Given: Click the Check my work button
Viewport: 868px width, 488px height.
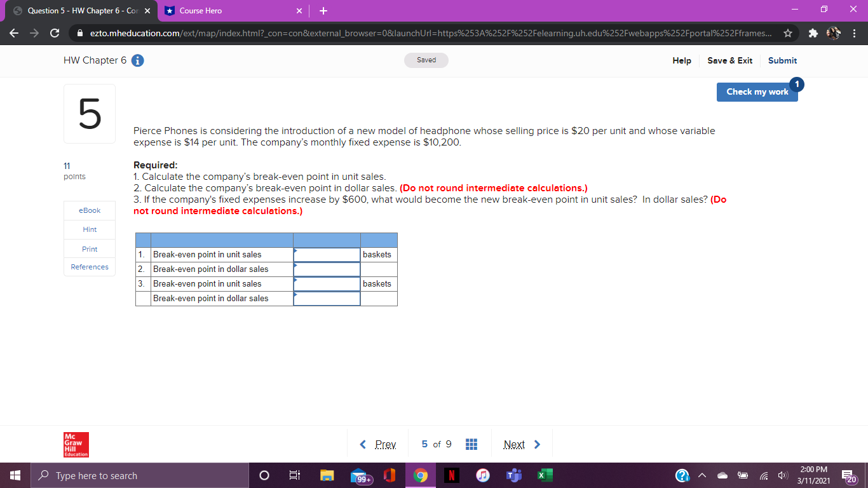Looking at the screenshot, I should point(757,91).
